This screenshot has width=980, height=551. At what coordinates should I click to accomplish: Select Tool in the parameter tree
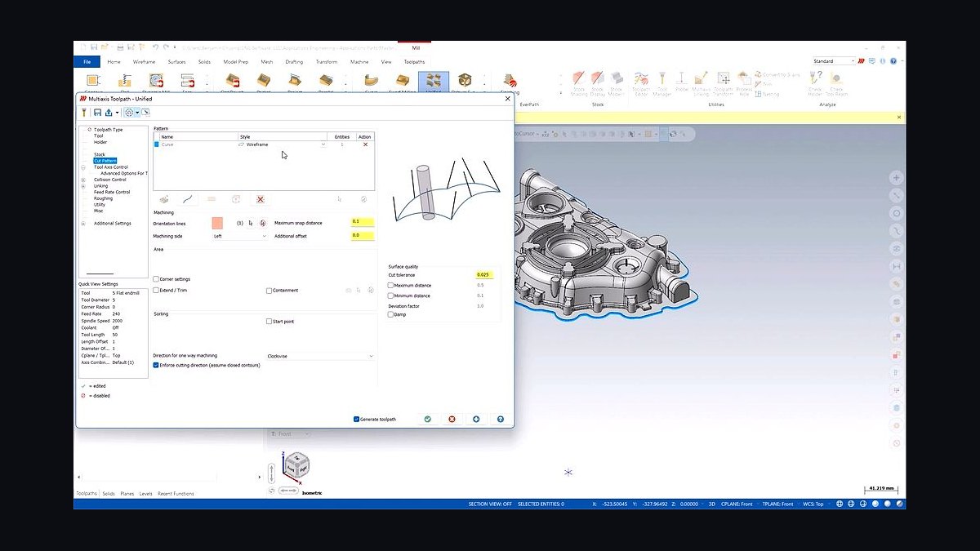point(99,136)
